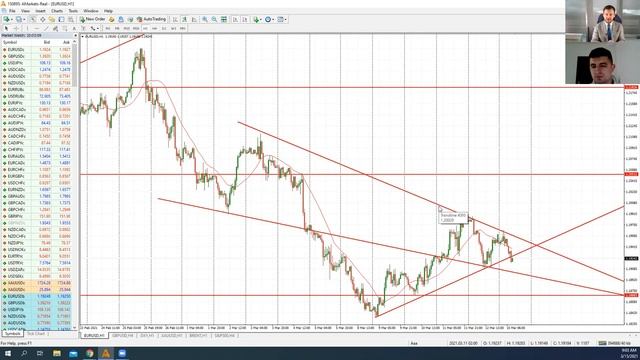
Task: Open the Windows Start menu
Action: pos(7,353)
